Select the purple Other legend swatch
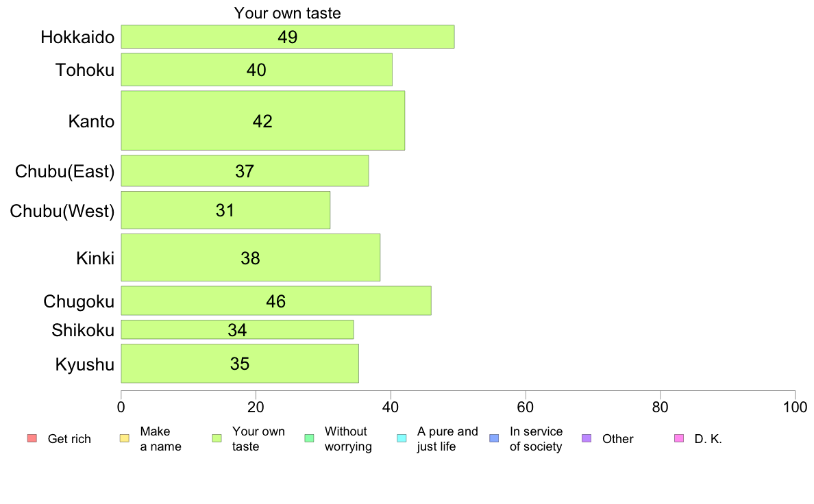This screenshot has width=814, height=504. pos(587,438)
